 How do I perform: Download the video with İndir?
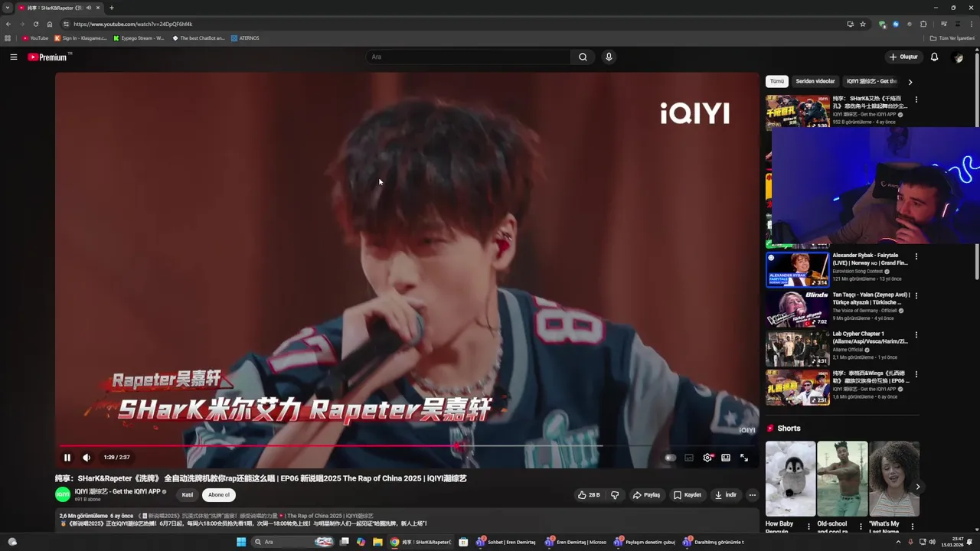(725, 495)
